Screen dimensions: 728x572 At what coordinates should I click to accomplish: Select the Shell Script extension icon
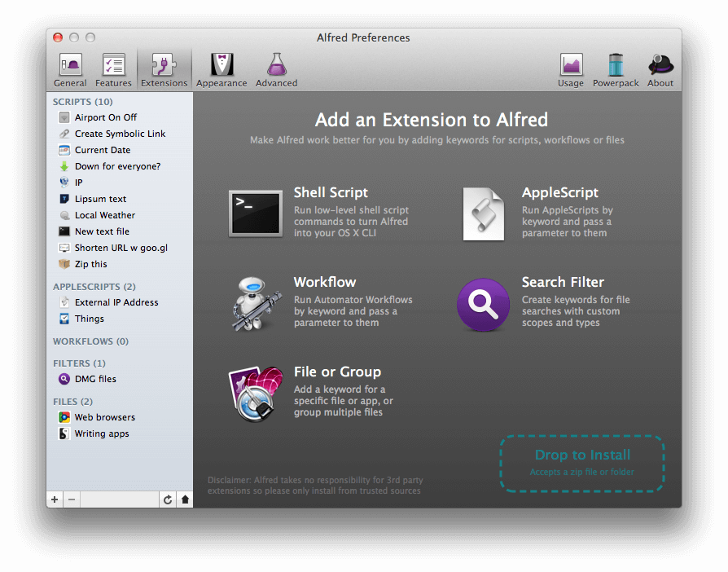(256, 213)
